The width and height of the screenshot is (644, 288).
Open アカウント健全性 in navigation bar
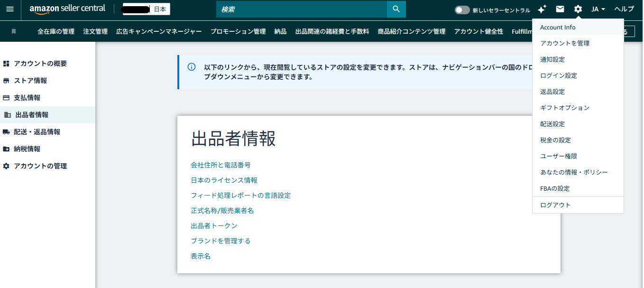pos(478,31)
